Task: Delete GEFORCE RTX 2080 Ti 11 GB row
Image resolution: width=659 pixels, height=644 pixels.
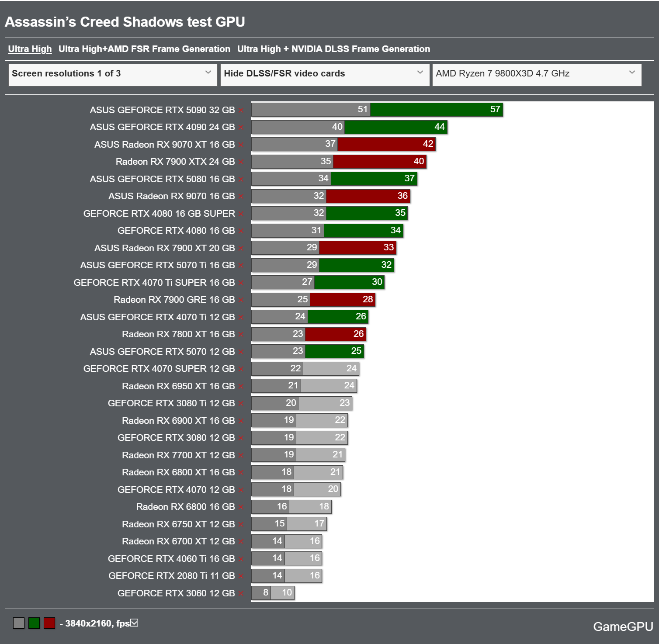Action: [241, 576]
